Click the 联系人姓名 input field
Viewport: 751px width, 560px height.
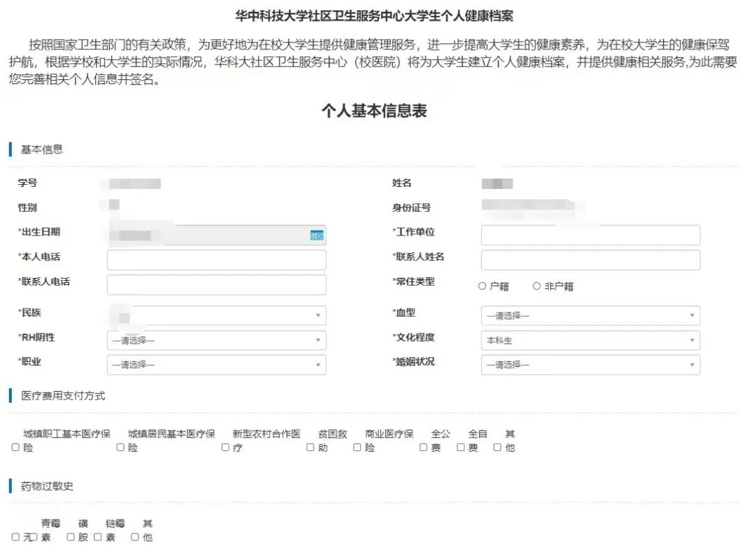click(x=590, y=259)
